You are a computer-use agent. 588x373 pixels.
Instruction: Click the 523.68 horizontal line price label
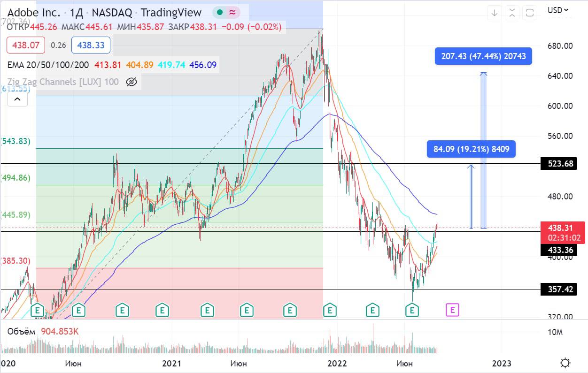point(559,164)
